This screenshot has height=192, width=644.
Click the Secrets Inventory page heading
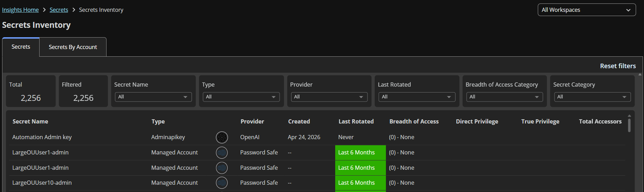36,25
